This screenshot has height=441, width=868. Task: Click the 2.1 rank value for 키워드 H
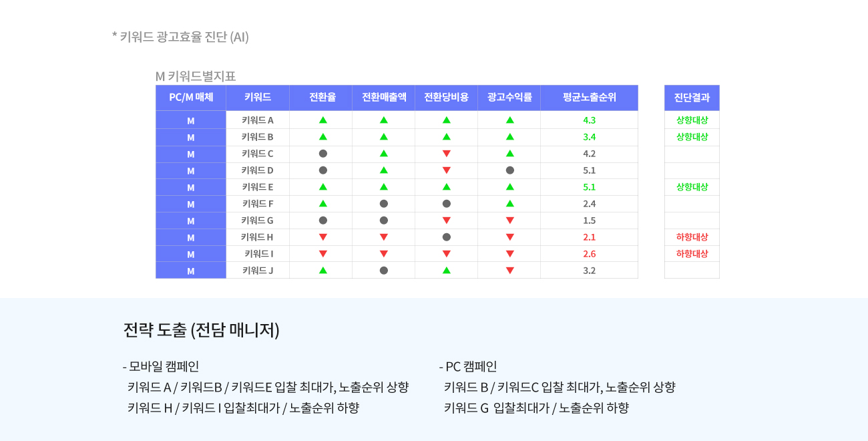point(589,237)
